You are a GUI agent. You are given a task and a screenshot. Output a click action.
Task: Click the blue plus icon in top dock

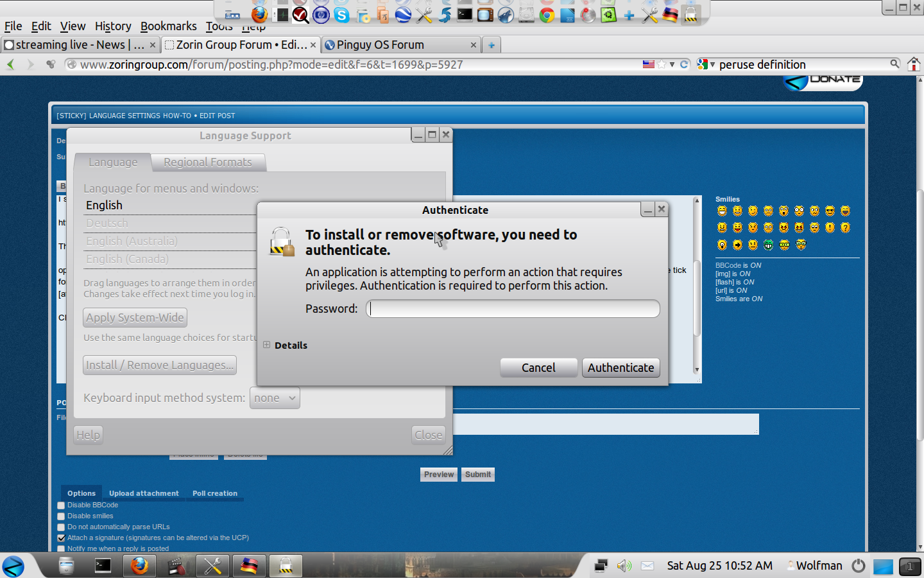[629, 14]
